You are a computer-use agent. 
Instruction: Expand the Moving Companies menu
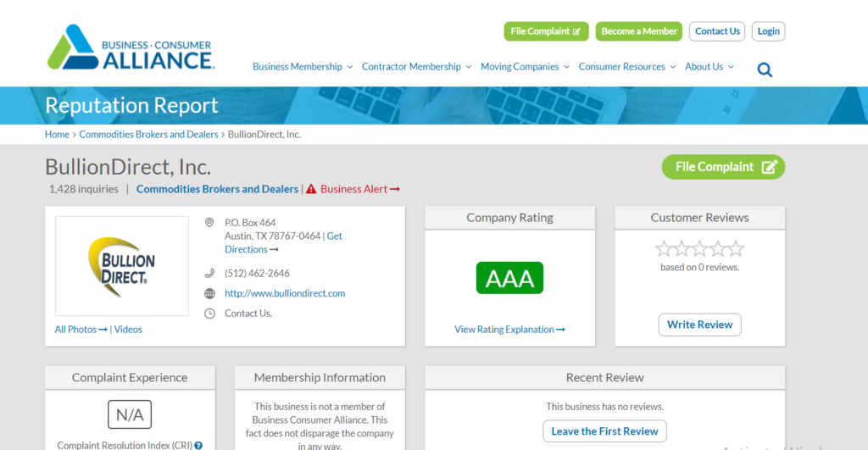[x=525, y=66]
